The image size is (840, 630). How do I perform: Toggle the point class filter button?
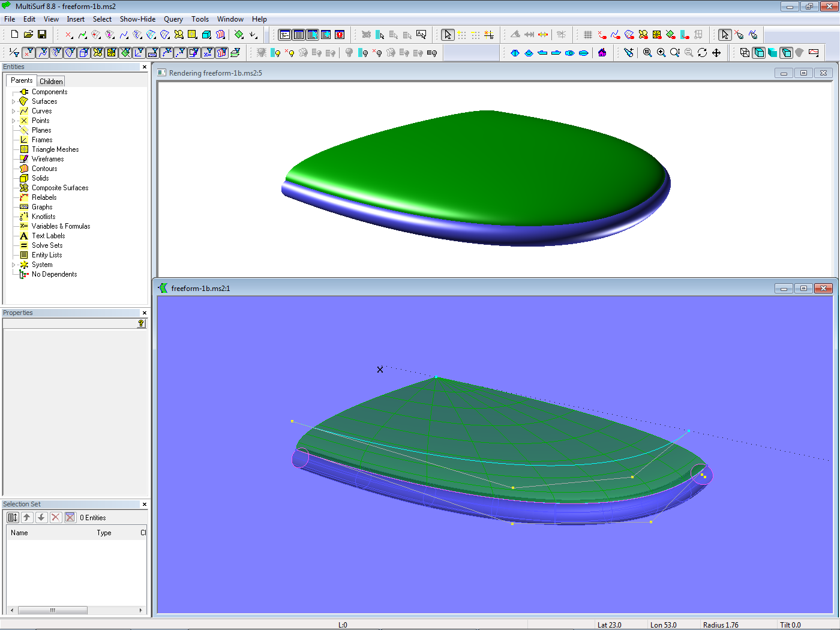(28, 53)
